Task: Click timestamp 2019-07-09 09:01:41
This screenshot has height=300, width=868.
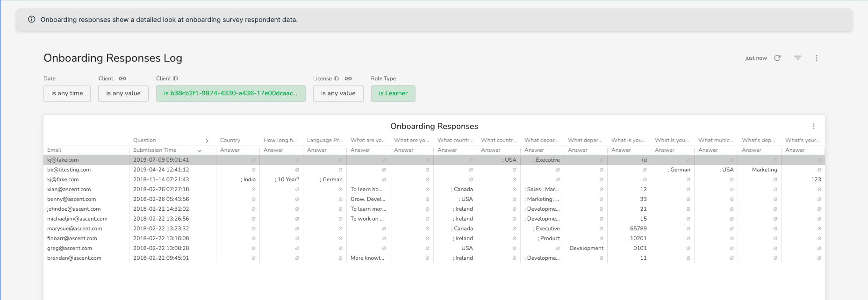Action: tap(161, 160)
